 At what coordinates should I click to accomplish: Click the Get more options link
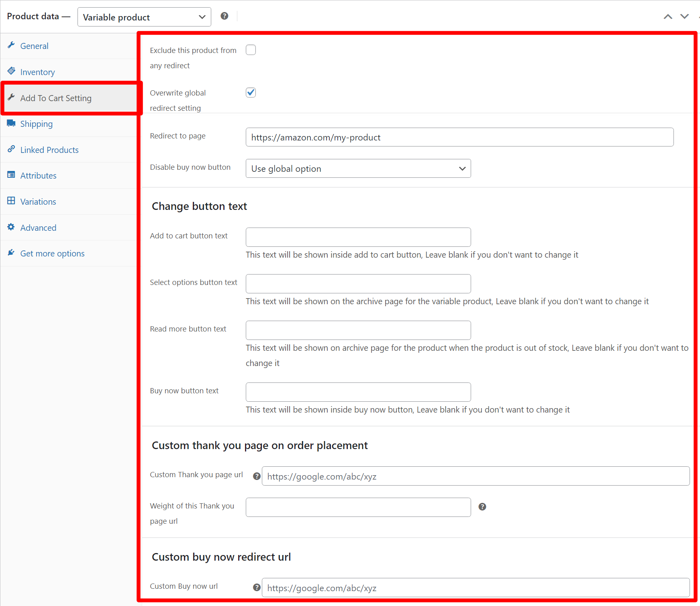coord(52,254)
